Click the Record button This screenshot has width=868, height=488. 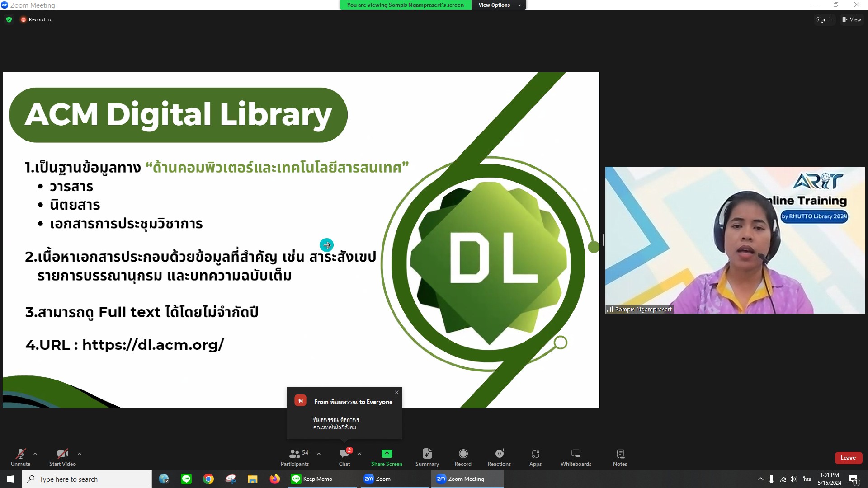(x=463, y=457)
